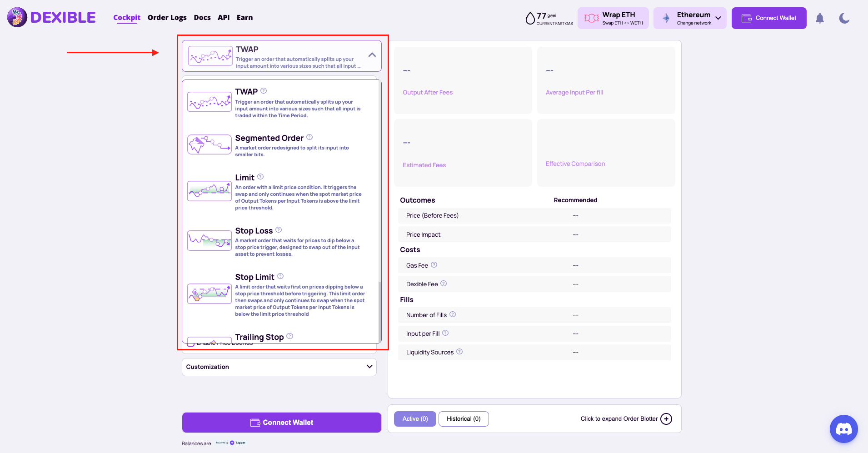Click the Effective Comparison card

click(x=606, y=153)
